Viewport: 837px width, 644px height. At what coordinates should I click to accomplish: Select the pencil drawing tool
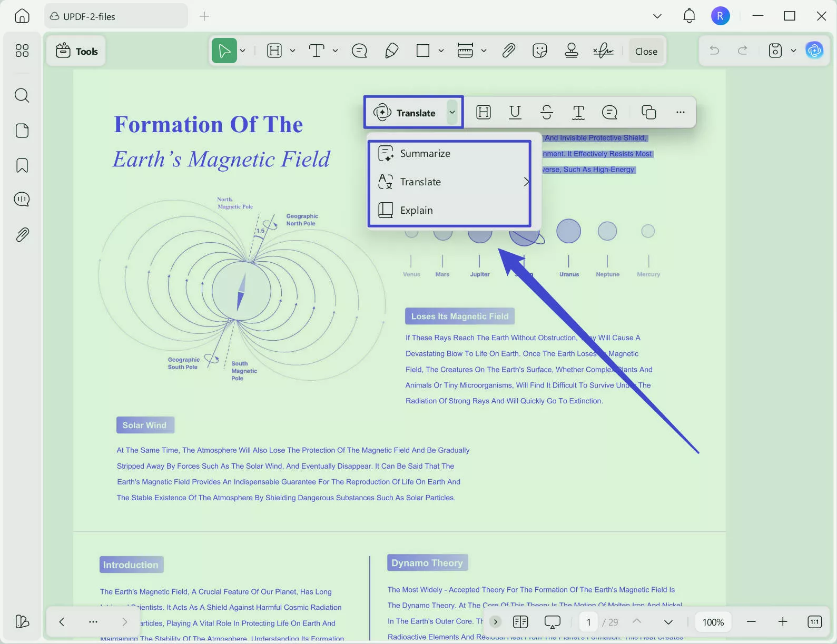pyautogui.click(x=391, y=51)
